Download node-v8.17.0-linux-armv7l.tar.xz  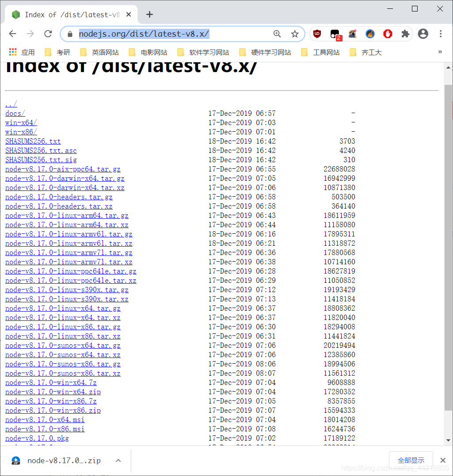(x=69, y=262)
